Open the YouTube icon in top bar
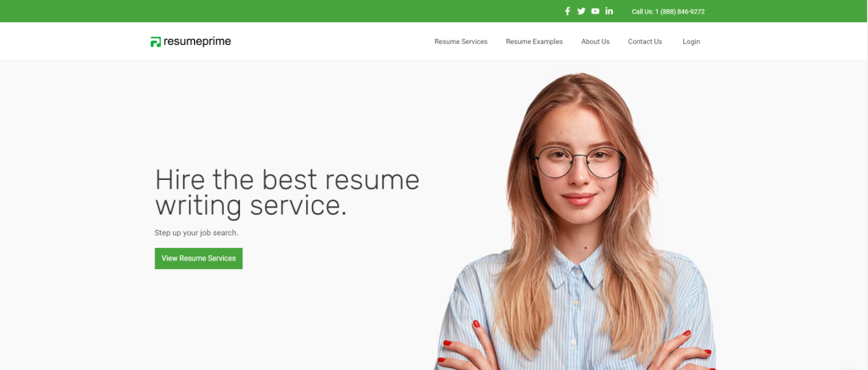Viewport: 868px width, 370px height. pos(595,11)
